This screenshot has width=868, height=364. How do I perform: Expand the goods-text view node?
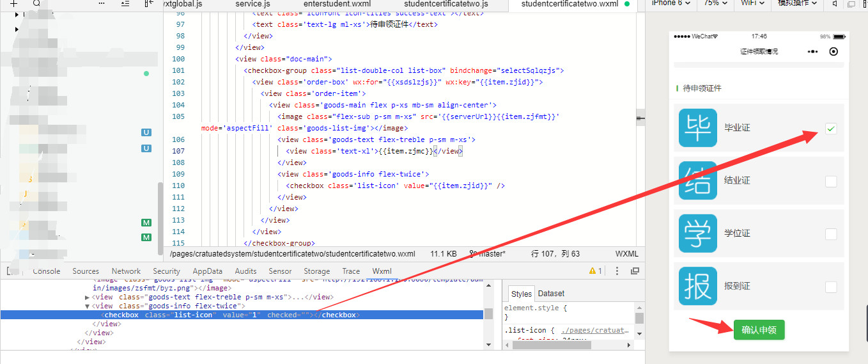click(x=88, y=297)
